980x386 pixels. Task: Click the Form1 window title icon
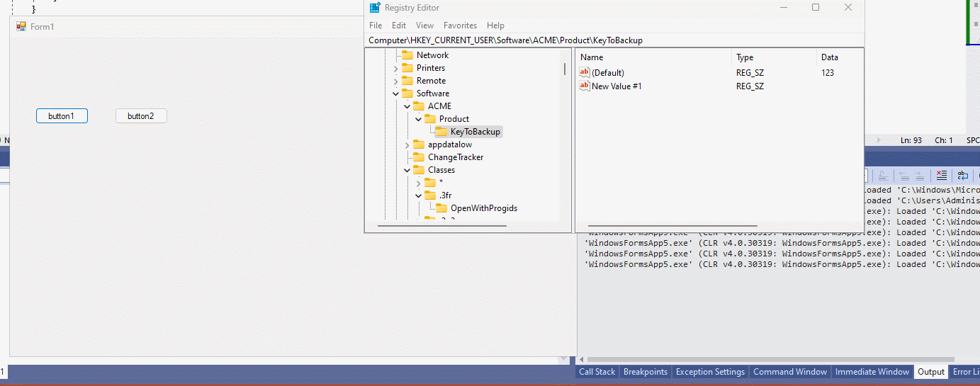tap(21, 26)
